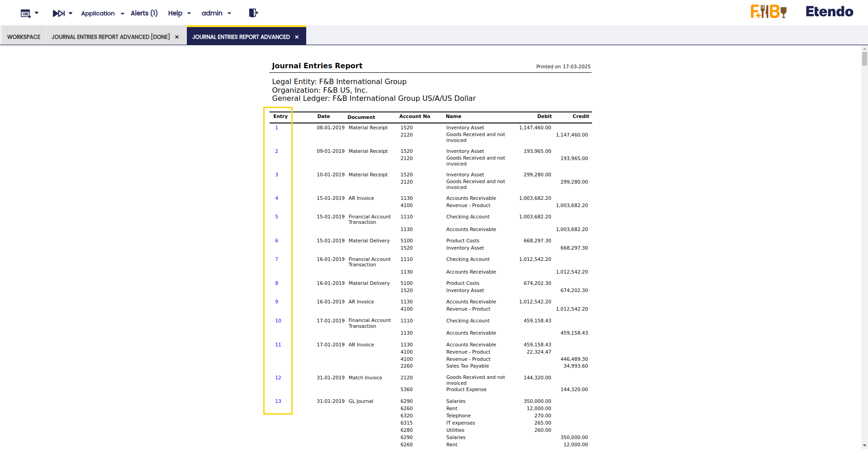Screen dimensions: 868x449
Task: Click scrollbar down arrow at bottom right
Action: 864,445
